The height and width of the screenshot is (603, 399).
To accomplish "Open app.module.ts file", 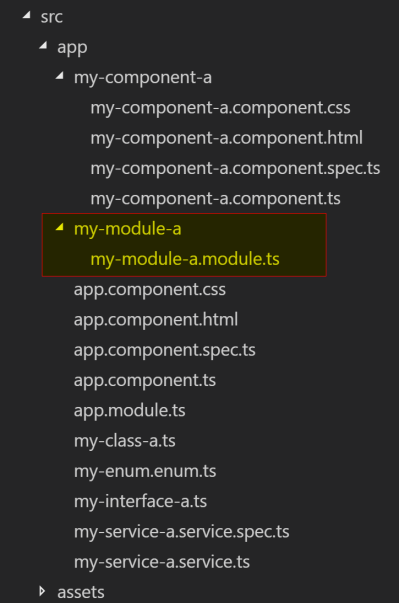I will point(130,411).
